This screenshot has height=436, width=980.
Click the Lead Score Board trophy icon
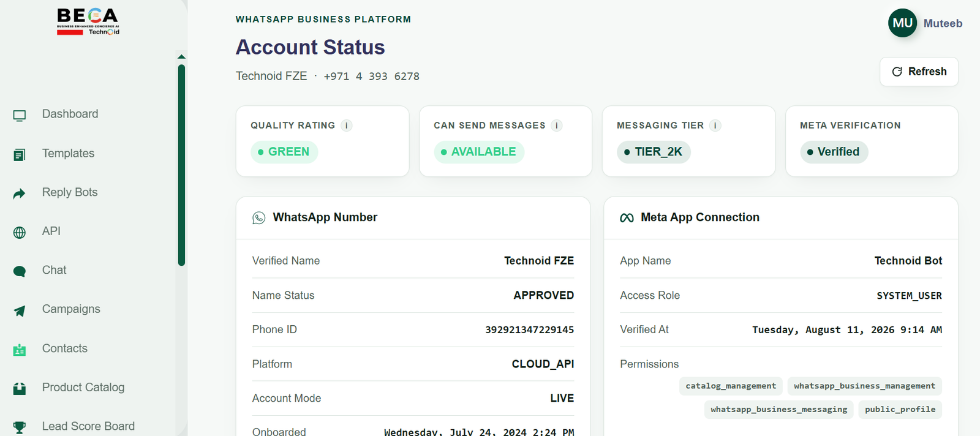20,427
